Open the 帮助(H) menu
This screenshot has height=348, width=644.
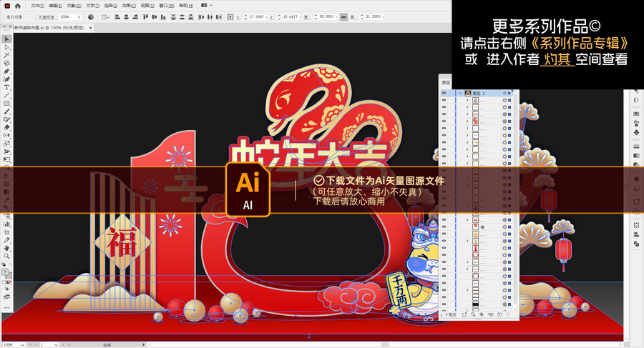pos(185,6)
